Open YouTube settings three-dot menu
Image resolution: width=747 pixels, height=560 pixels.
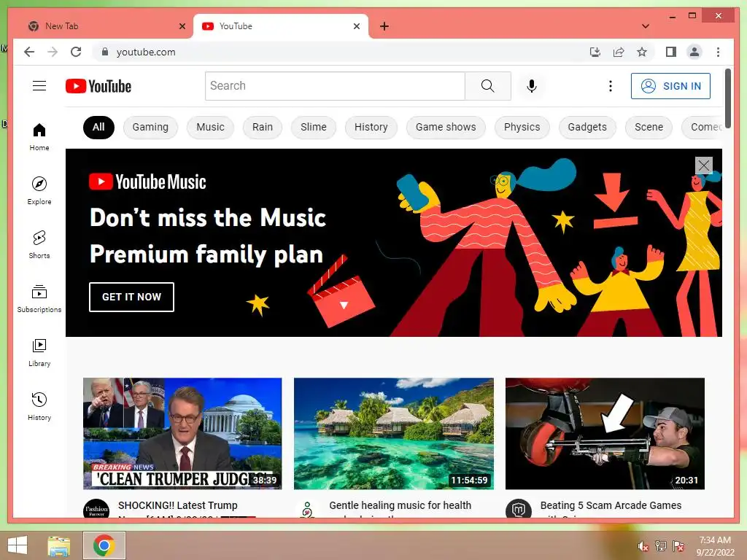611,86
